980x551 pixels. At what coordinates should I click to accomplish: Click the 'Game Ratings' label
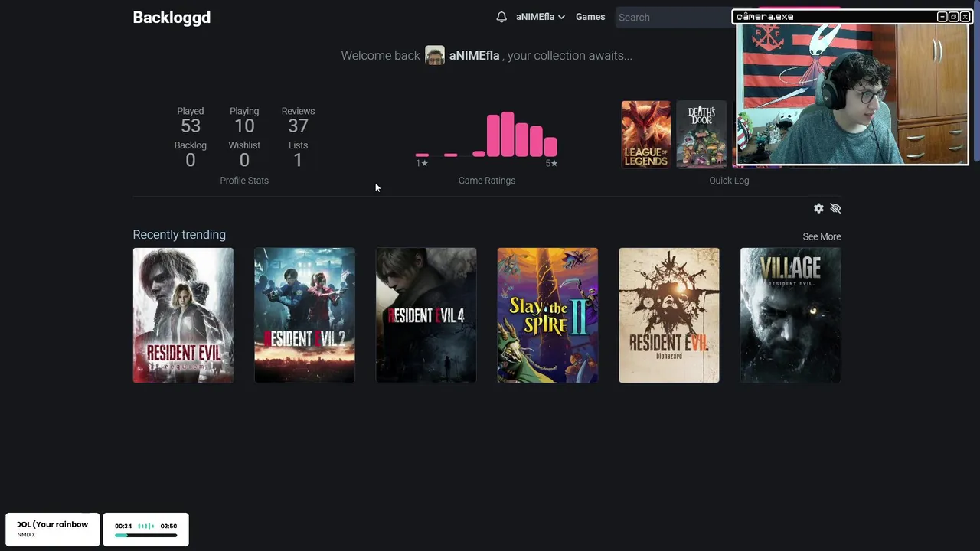[x=487, y=181]
